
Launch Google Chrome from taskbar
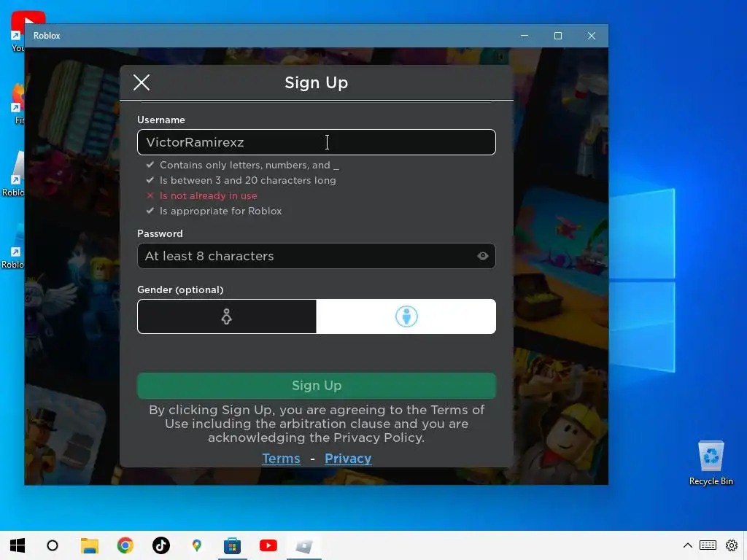pyautogui.click(x=125, y=545)
